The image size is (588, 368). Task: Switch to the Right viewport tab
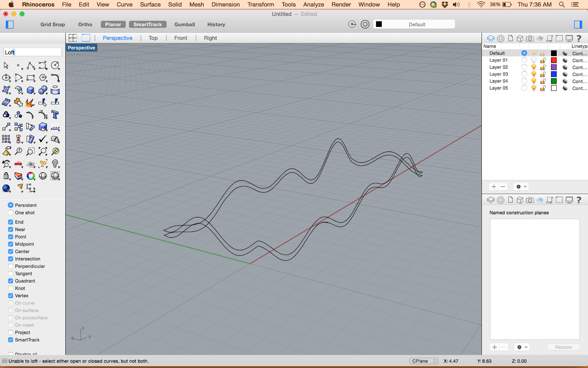click(x=210, y=38)
